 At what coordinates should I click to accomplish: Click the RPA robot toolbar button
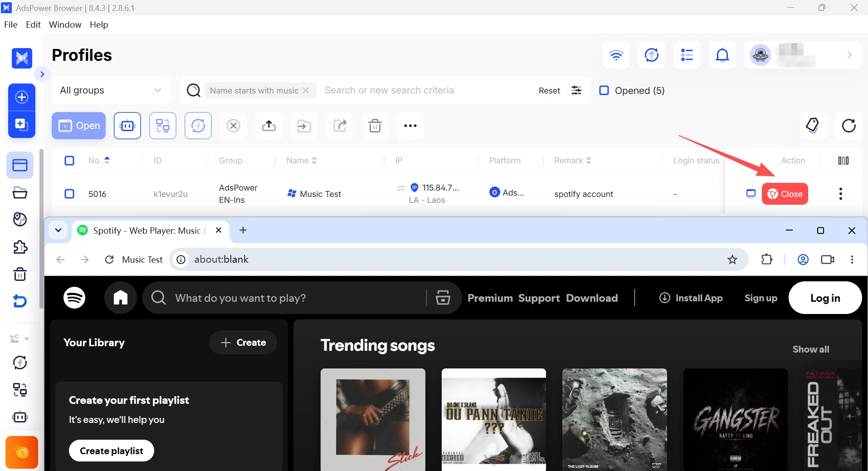127,126
